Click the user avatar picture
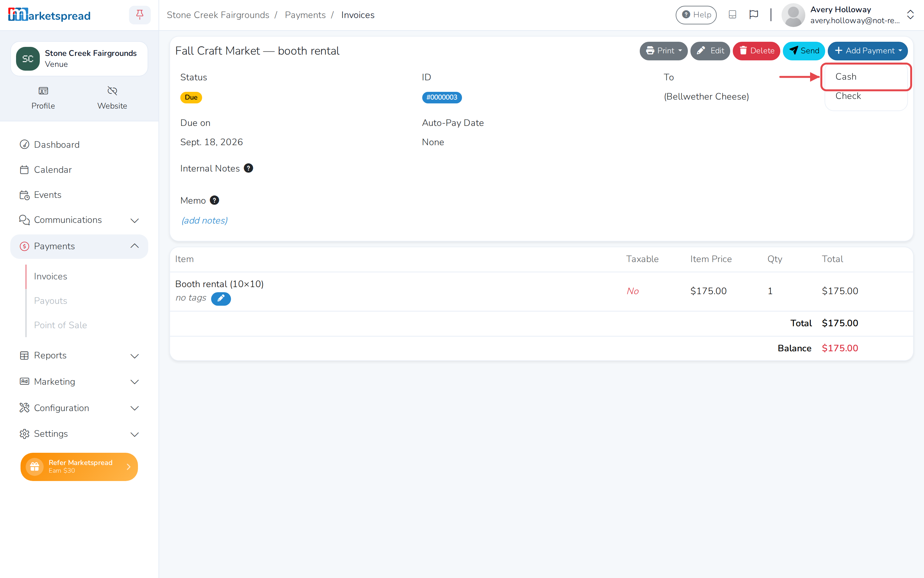924x578 pixels. point(793,15)
